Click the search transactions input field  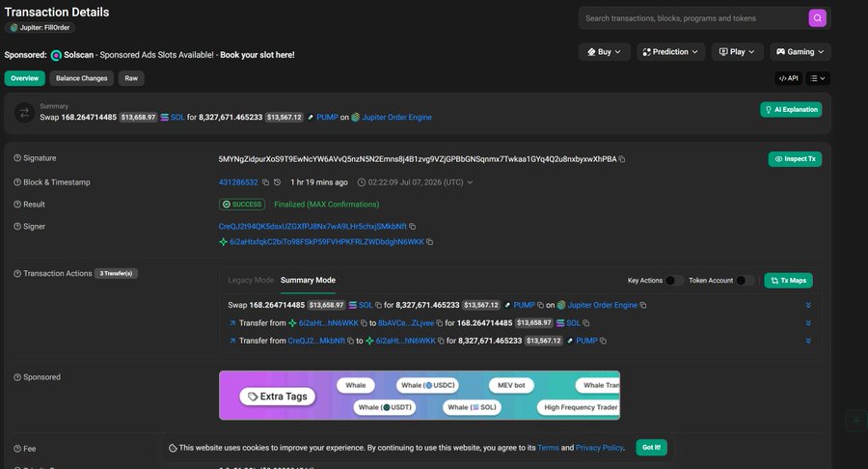(x=694, y=18)
